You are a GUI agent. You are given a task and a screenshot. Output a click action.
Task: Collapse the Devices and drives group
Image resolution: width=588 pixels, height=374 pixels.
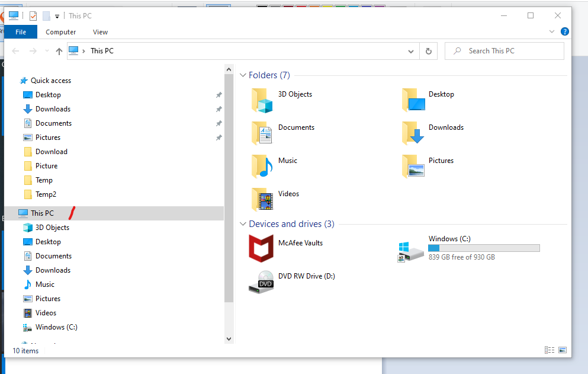243,224
